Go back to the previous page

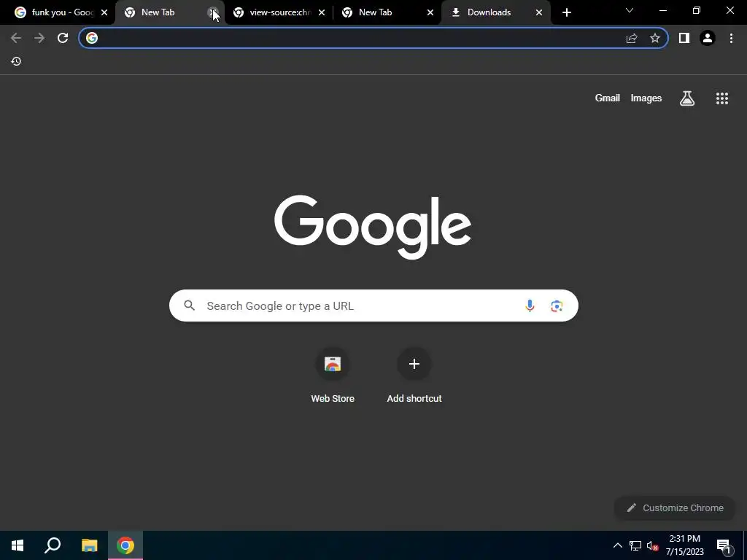pos(16,38)
